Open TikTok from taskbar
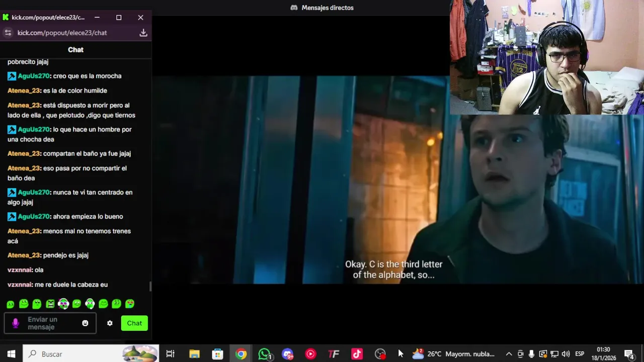The height and width of the screenshot is (362, 644). [x=357, y=354]
